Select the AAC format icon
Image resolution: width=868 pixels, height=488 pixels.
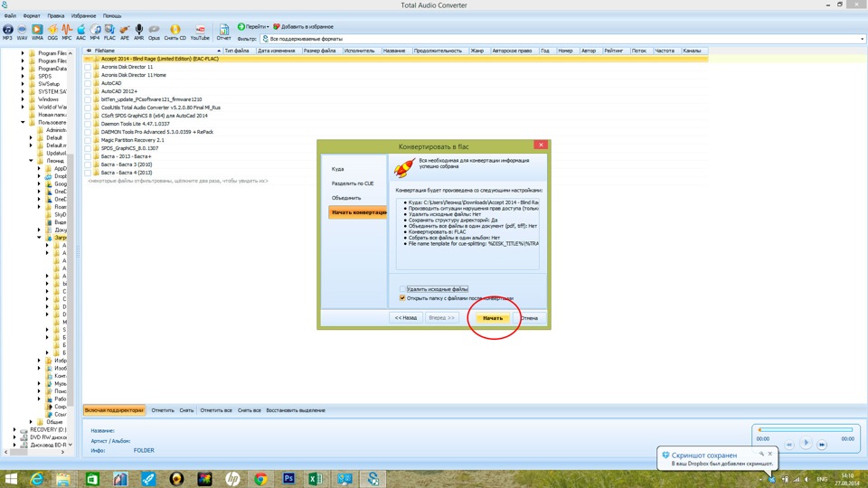[x=80, y=33]
